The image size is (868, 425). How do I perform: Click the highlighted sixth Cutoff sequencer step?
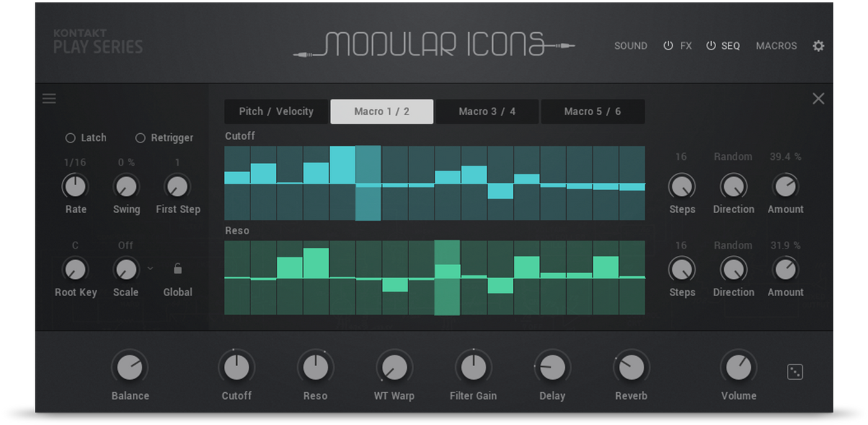pos(368,183)
